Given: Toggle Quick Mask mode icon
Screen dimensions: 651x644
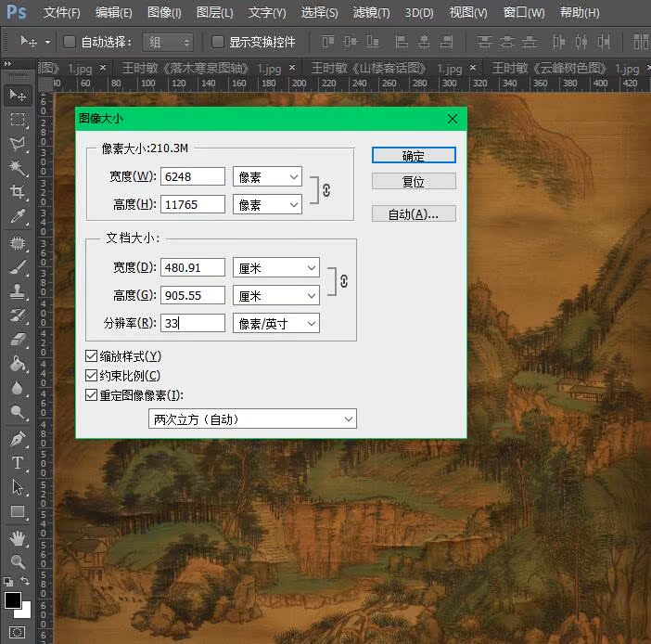Looking at the screenshot, I should point(18,632).
